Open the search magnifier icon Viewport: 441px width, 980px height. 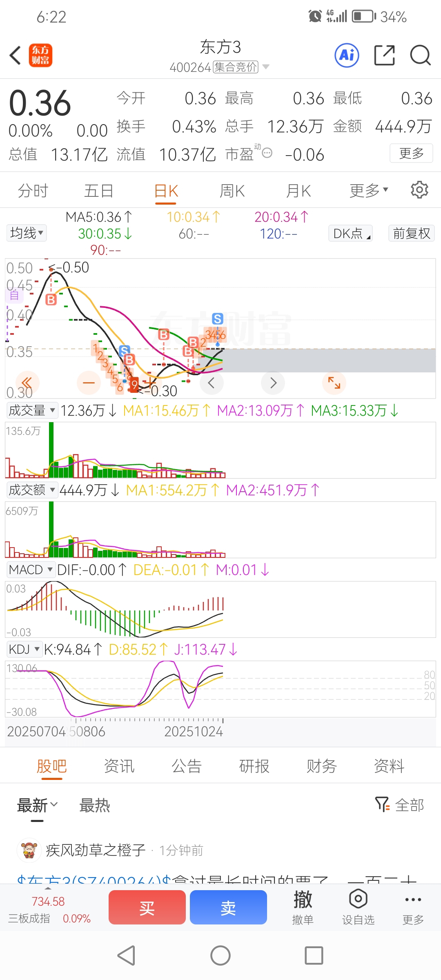pyautogui.click(x=420, y=55)
